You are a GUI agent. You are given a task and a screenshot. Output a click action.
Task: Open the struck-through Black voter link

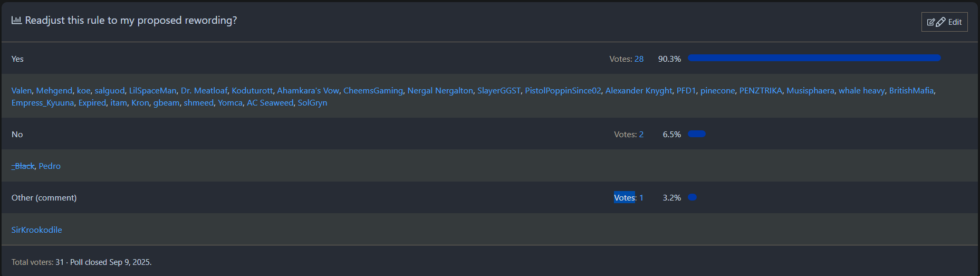pyautogui.click(x=23, y=166)
